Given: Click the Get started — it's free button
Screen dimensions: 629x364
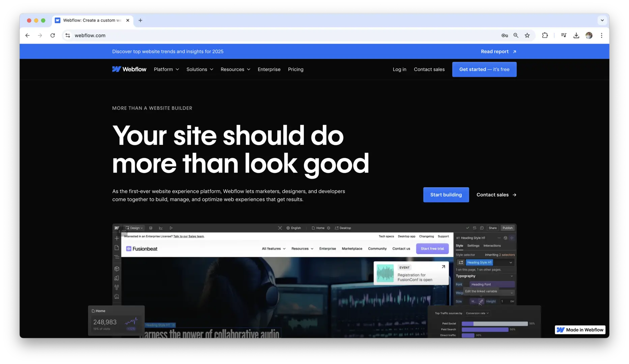Looking at the screenshot, I should pos(484,69).
